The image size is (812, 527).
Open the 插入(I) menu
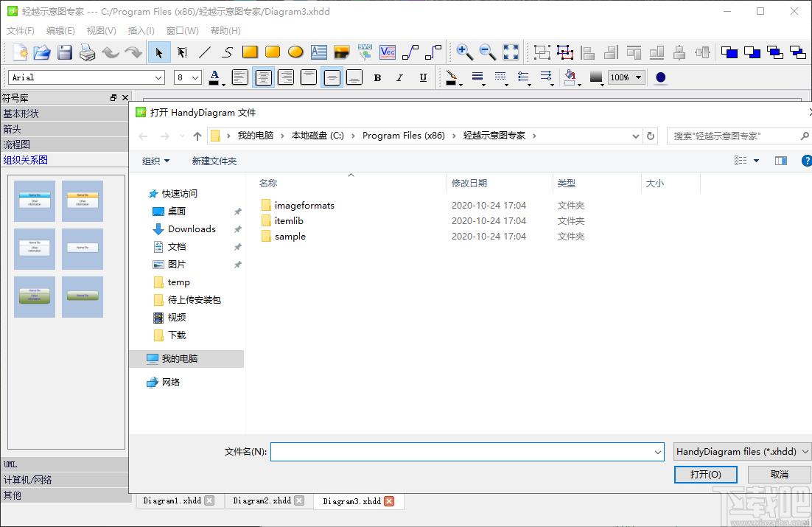pyautogui.click(x=141, y=30)
